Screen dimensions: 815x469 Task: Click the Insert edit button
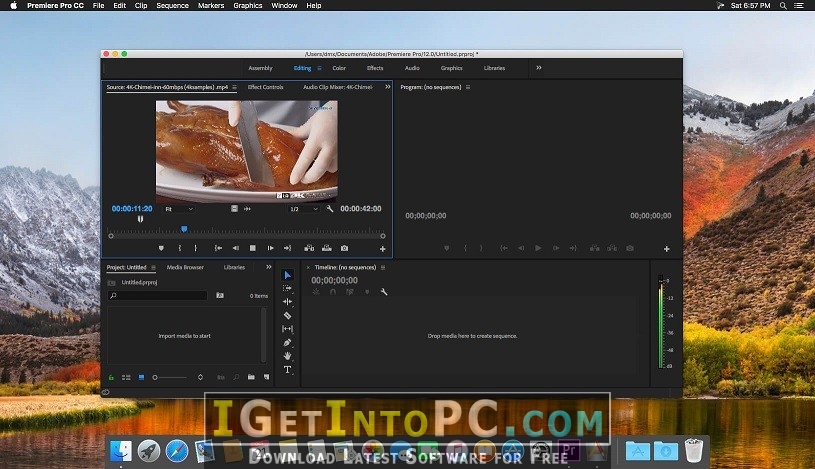pyautogui.click(x=309, y=249)
